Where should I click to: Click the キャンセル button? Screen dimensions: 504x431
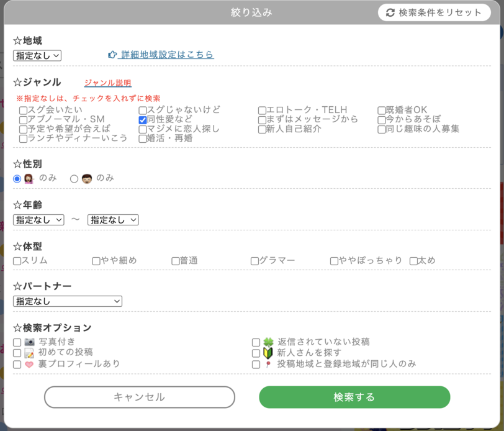click(x=140, y=397)
